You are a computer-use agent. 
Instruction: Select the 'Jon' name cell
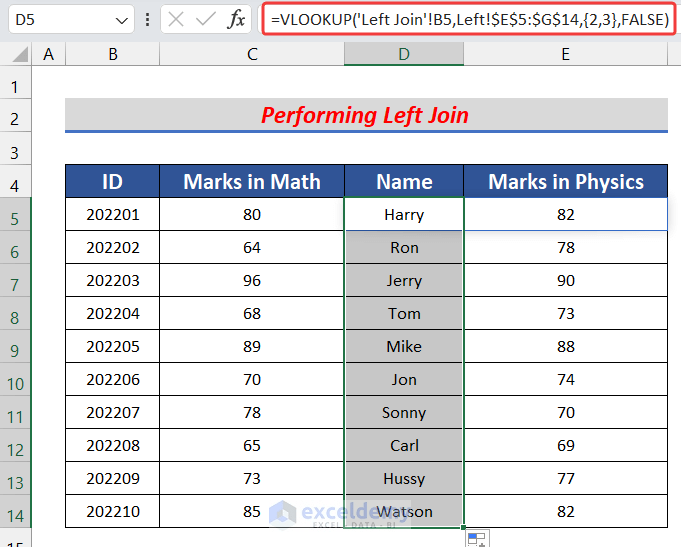(404, 379)
